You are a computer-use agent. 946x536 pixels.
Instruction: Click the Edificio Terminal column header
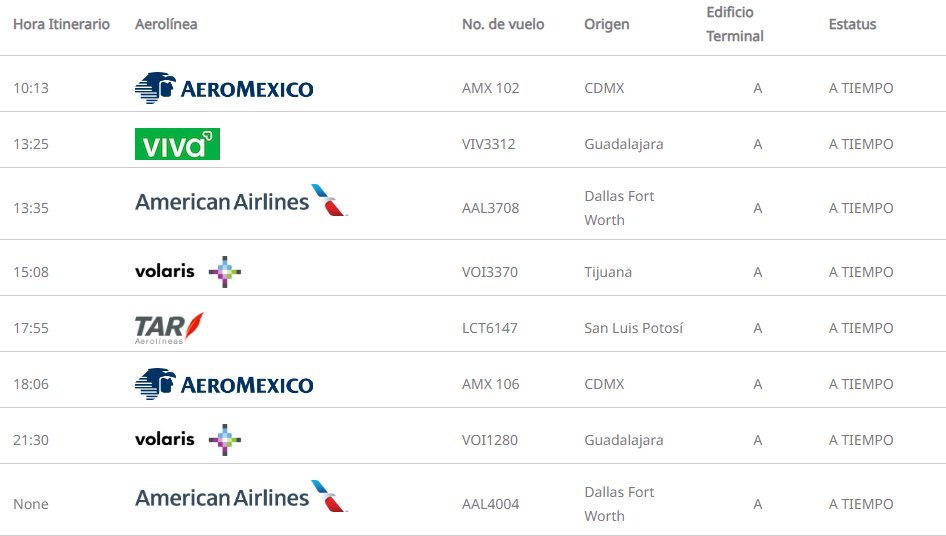pyautogui.click(x=735, y=24)
